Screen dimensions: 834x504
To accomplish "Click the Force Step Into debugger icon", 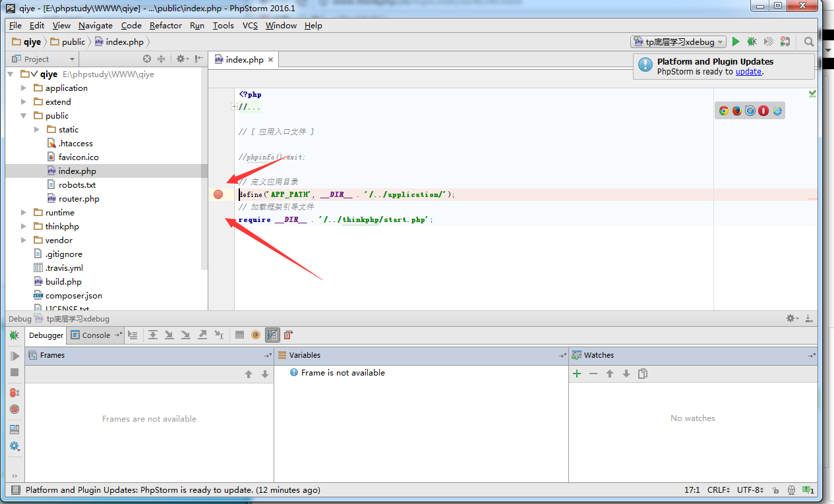I will click(x=185, y=335).
